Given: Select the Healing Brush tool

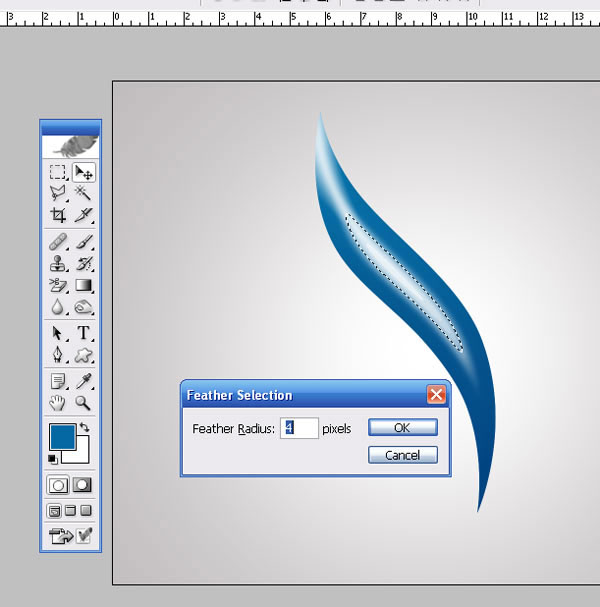Looking at the screenshot, I should click(58, 242).
